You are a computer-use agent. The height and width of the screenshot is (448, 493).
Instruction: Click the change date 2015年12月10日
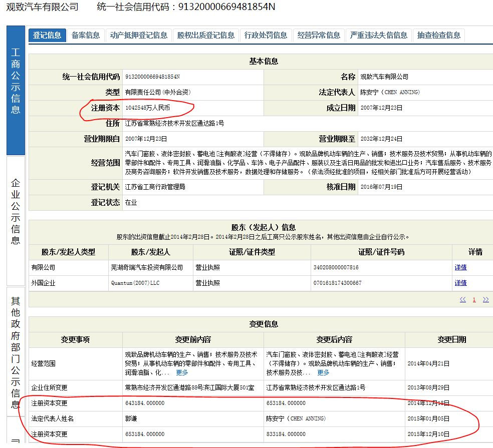click(x=428, y=434)
